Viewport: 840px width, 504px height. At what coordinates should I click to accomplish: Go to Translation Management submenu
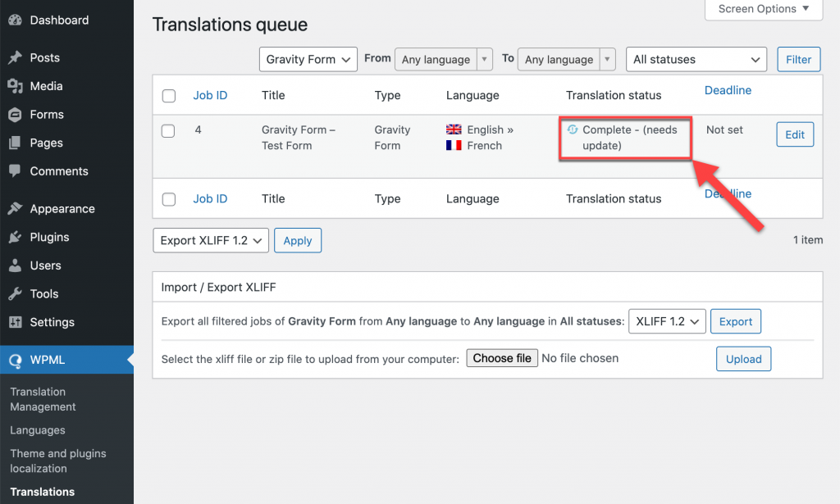[x=43, y=399]
